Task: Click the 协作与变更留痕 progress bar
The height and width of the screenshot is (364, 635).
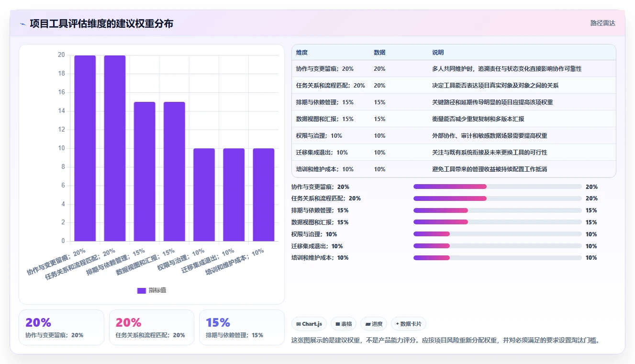Action: pyautogui.click(x=498, y=187)
